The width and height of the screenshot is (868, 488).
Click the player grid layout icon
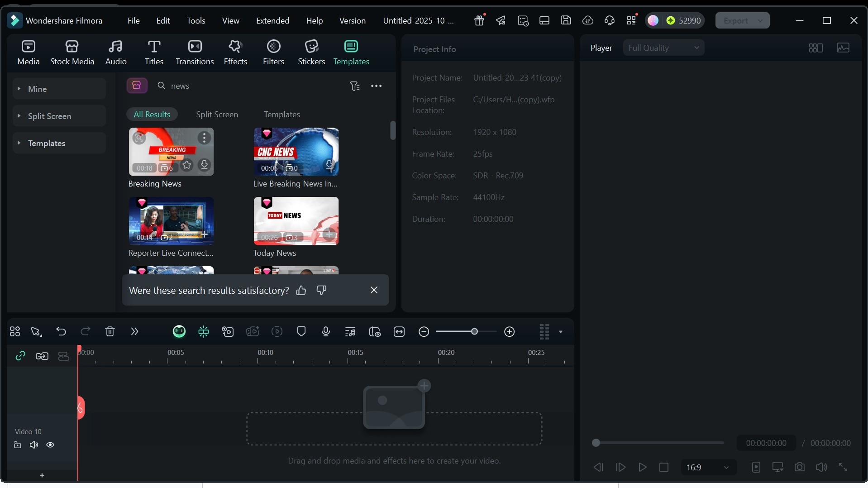click(x=816, y=48)
